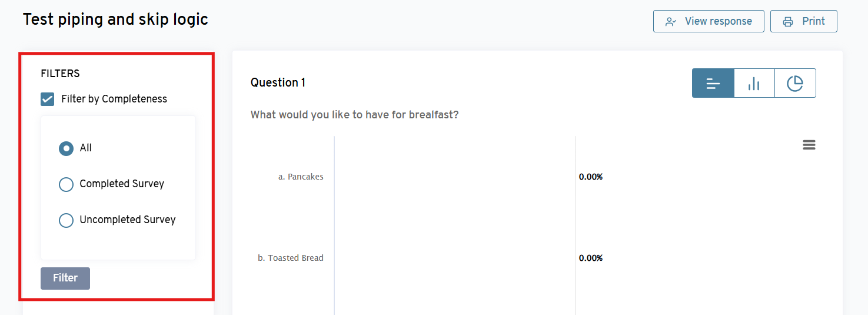This screenshot has width=868, height=315.
Task: Uncheck the Filter by Completeness checkbox
Action: point(48,99)
